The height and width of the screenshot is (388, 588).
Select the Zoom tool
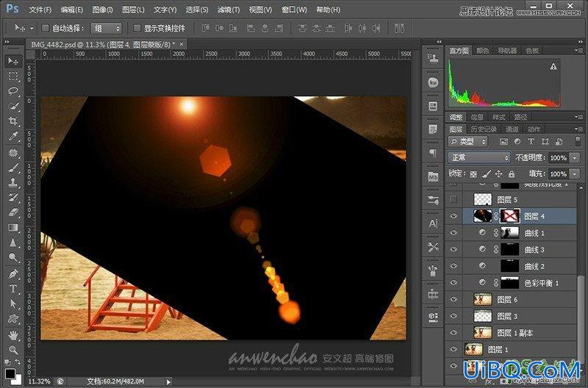(x=13, y=350)
